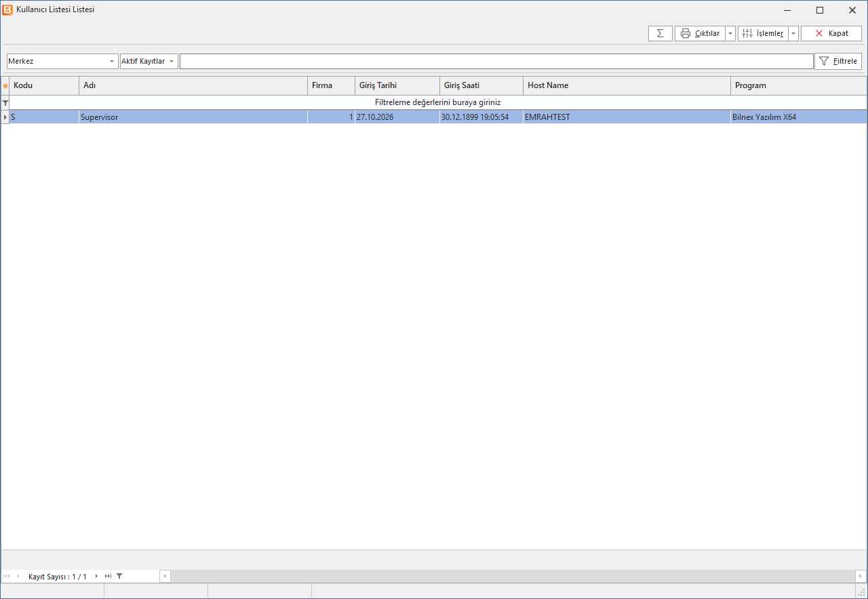Sort by the Host Name column header

click(x=627, y=86)
